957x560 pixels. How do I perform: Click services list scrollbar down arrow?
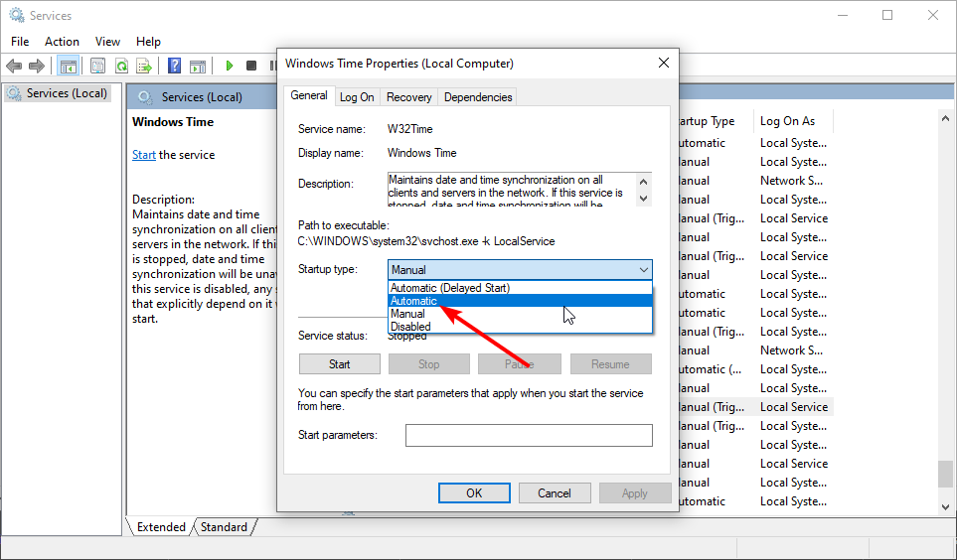tap(945, 506)
